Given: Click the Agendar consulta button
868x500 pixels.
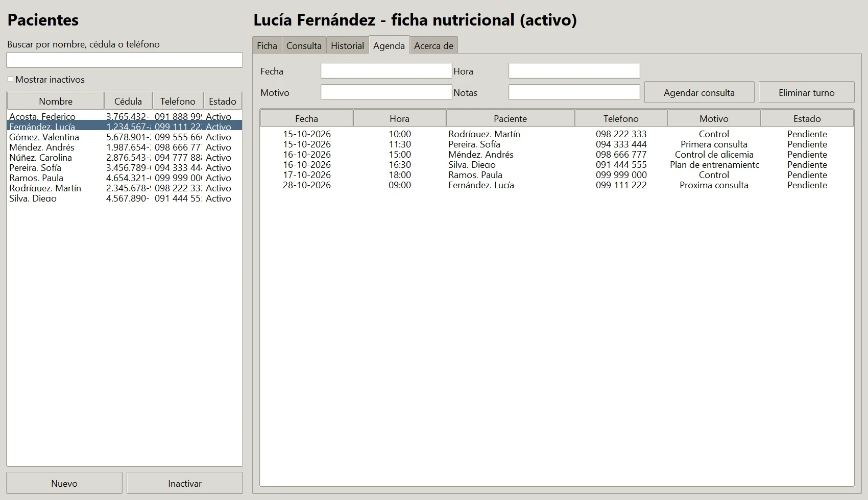Looking at the screenshot, I should tap(699, 92).
